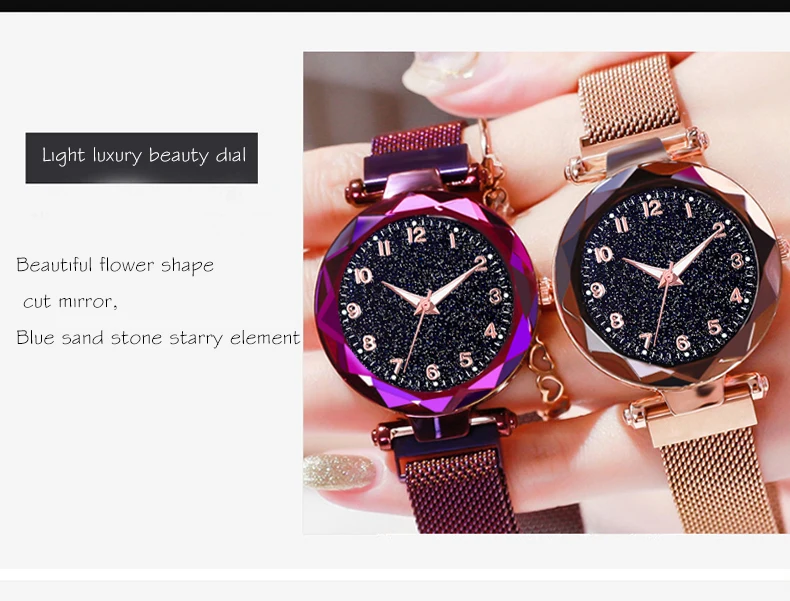Select the rose gold watch's dial
Viewport: 790px width, 601px height.
[669, 277]
